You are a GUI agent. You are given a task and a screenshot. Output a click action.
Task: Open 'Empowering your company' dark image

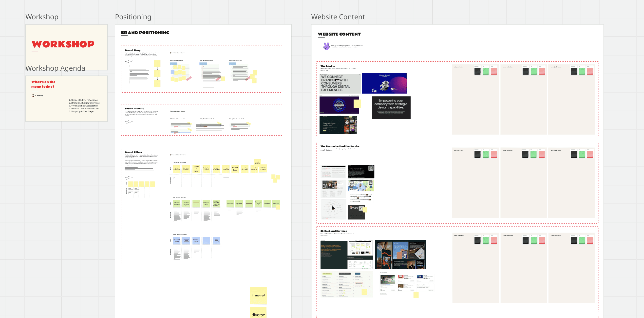(x=391, y=107)
